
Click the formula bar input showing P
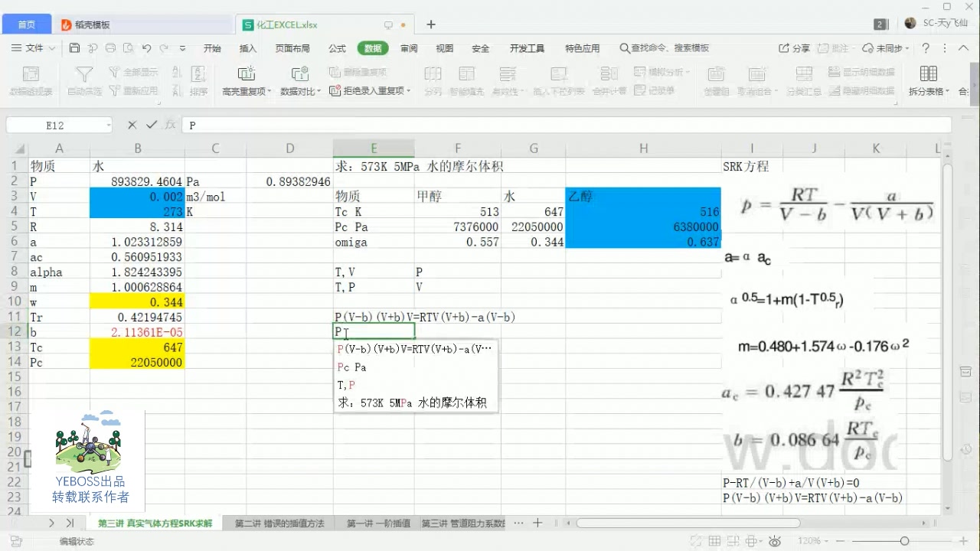(x=567, y=125)
